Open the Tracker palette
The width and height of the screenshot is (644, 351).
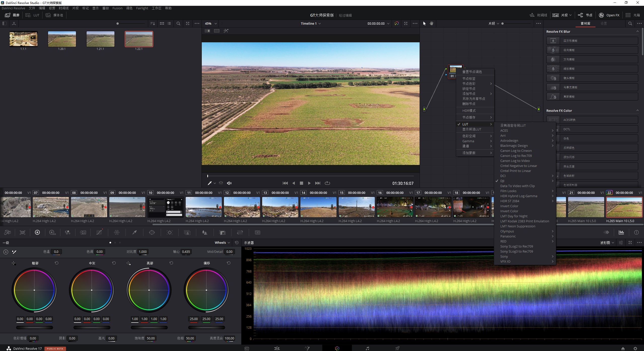click(x=170, y=232)
